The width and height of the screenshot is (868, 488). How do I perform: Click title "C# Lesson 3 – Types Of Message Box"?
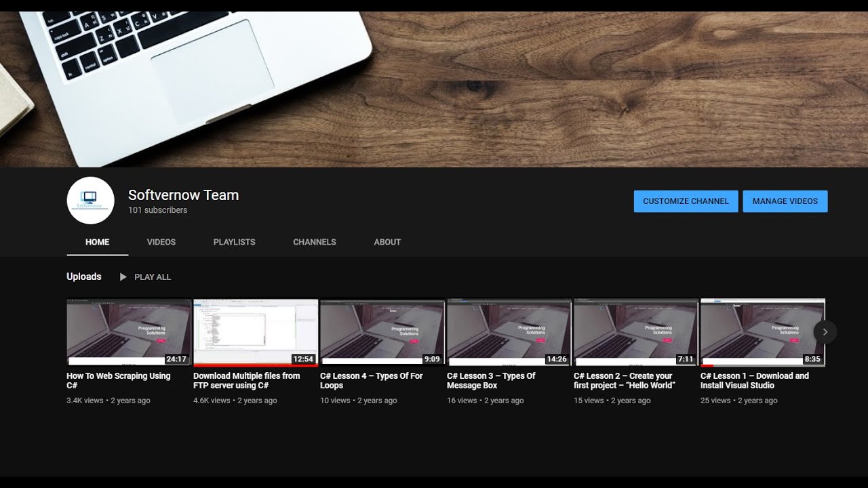pyautogui.click(x=491, y=381)
